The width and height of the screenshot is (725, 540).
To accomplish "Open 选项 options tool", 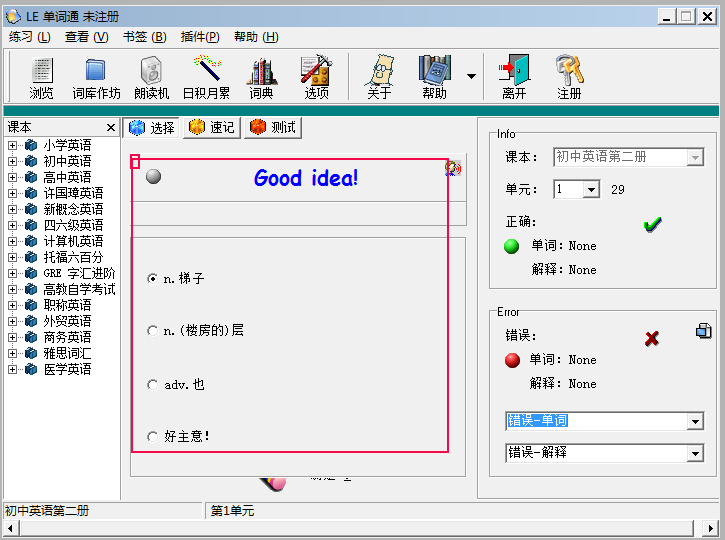I will pos(317,78).
